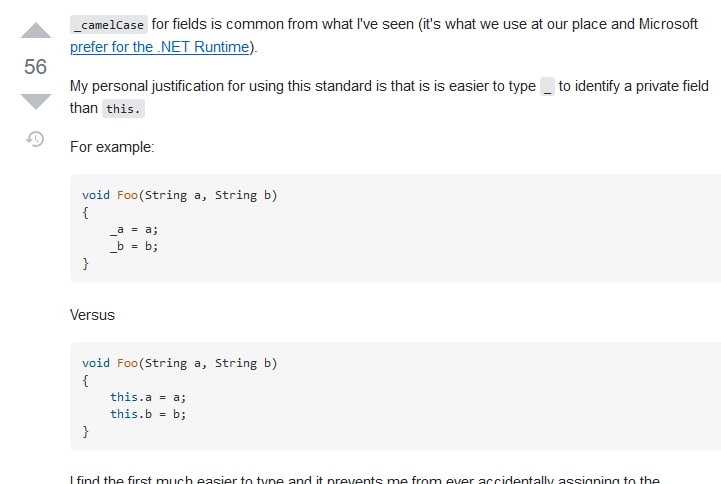Click the _camelCase inline code snippet
Viewport: 721px width, 484px height.
109,24
